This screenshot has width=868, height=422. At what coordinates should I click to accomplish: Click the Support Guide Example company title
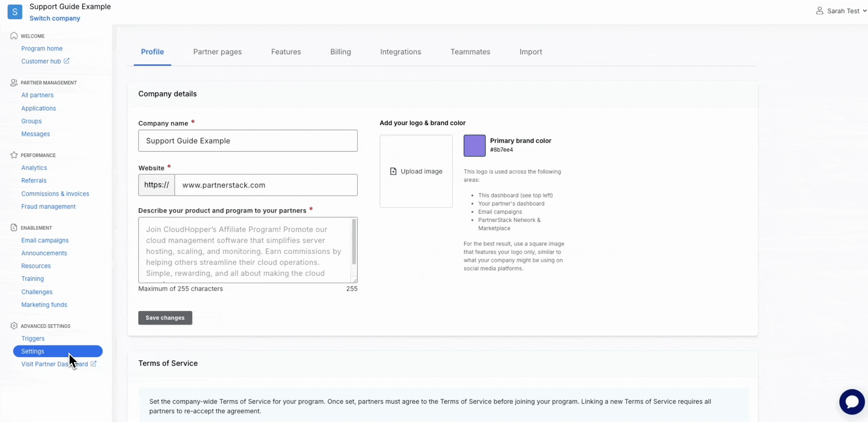click(x=70, y=7)
